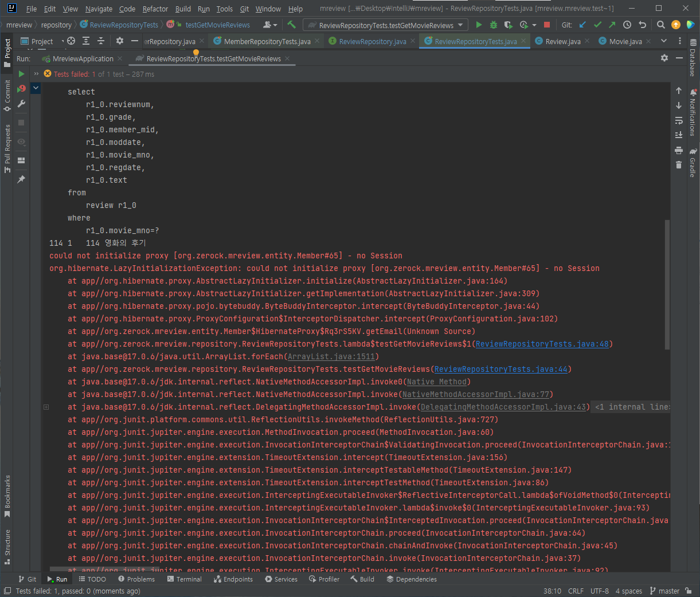Open the Endpoints tool window
The image size is (700, 597).
(x=233, y=579)
